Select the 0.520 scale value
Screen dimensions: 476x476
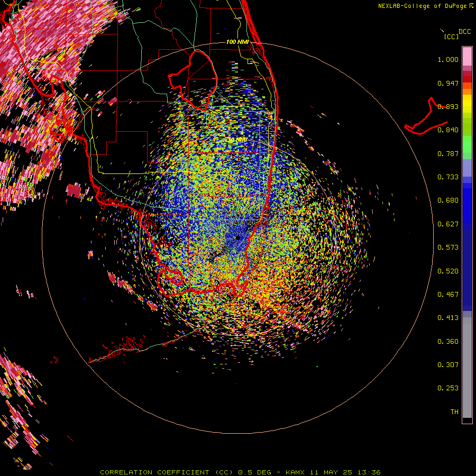pyautogui.click(x=448, y=271)
